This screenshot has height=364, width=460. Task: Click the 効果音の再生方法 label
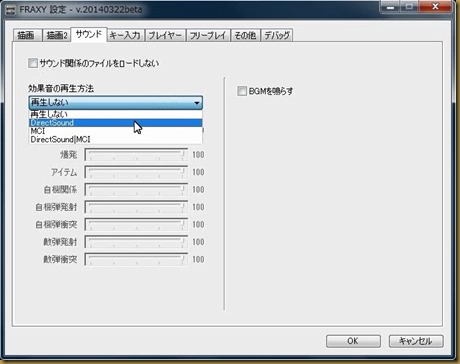click(61, 88)
